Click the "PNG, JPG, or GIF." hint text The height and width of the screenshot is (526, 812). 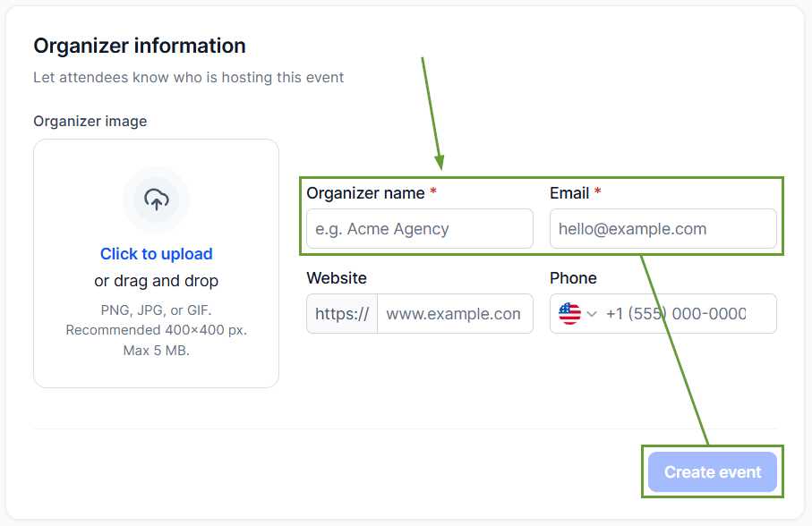coord(157,310)
